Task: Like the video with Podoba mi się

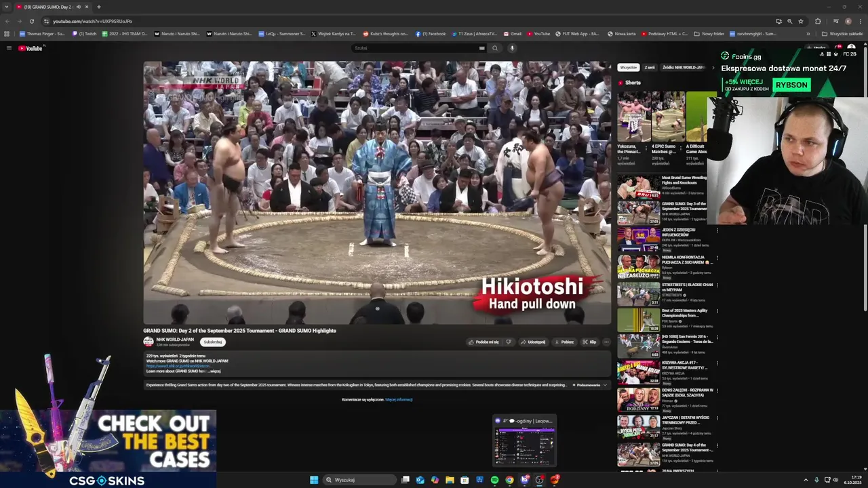Action: click(484, 342)
